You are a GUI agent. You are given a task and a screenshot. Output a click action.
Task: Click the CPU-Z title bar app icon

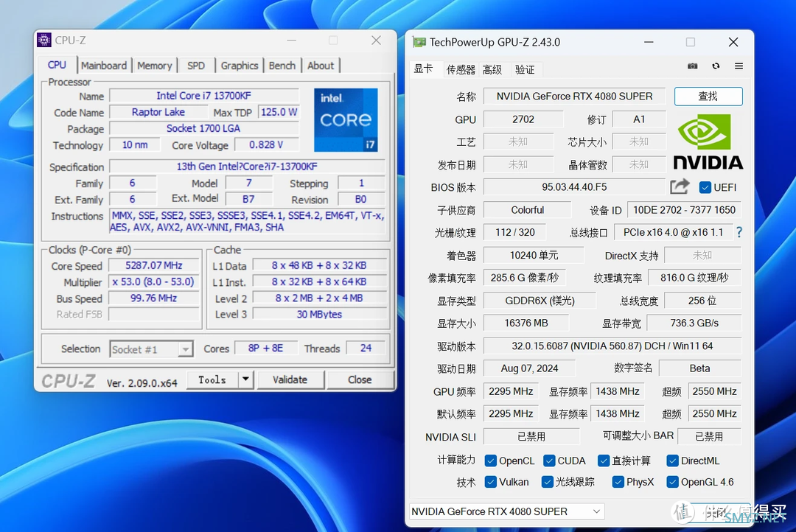point(44,40)
